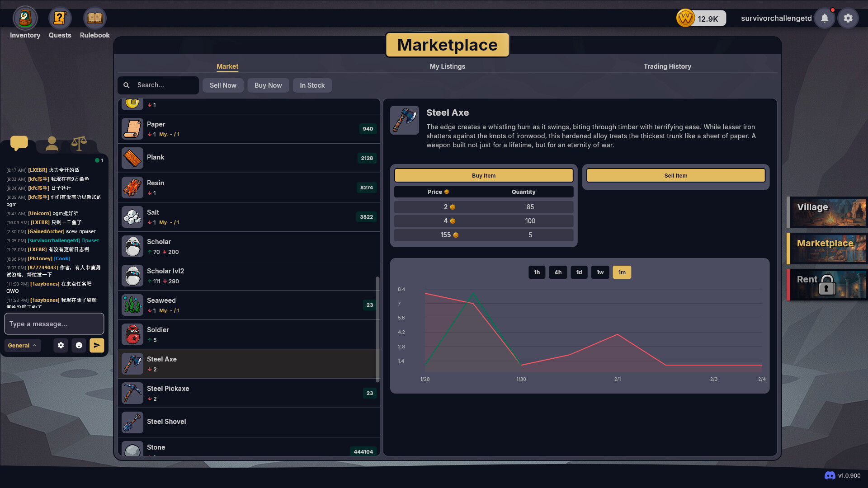This screenshot has height=488, width=868.
Task: Switch the price chart to 1h range
Action: tap(537, 272)
